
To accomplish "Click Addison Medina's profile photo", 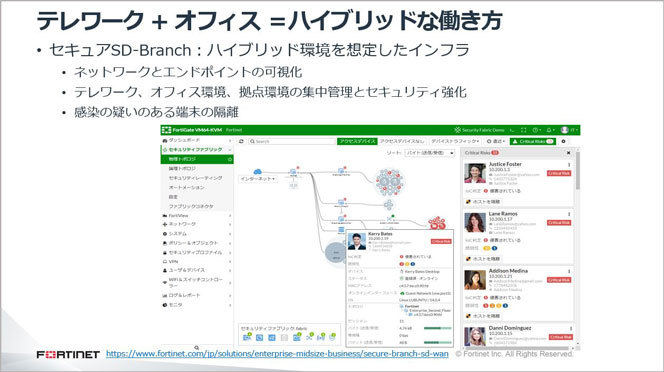I will (x=475, y=280).
